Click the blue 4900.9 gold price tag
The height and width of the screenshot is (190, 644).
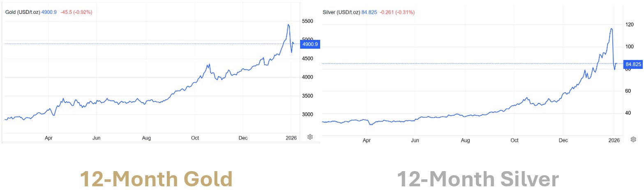(310, 44)
